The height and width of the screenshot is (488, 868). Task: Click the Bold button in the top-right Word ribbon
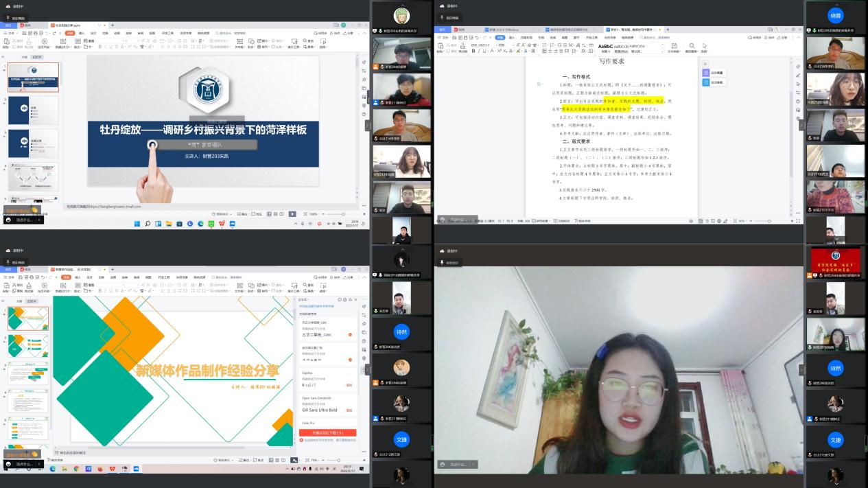click(x=473, y=51)
